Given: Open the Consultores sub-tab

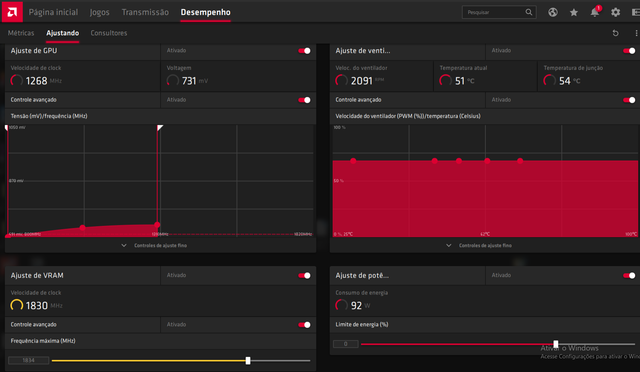Looking at the screenshot, I should tap(109, 33).
